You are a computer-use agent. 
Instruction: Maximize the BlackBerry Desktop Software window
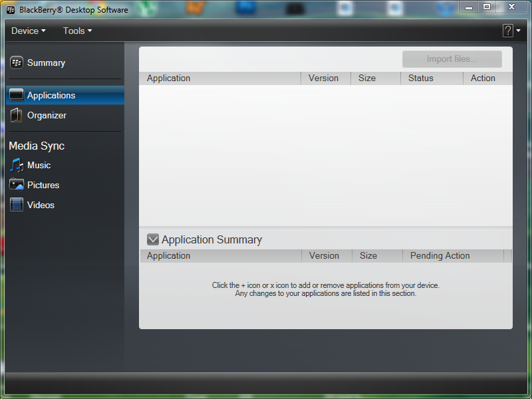tap(487, 7)
